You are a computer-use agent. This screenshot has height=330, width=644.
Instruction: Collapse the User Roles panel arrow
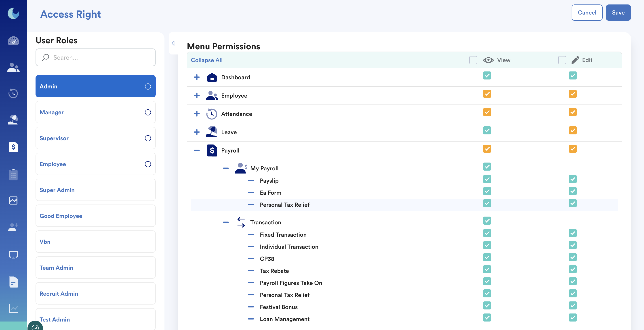(173, 44)
